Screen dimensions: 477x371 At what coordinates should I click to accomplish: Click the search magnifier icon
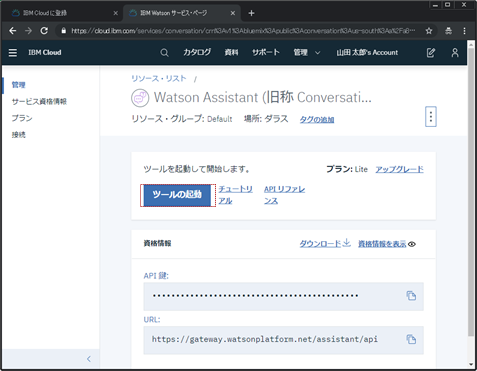point(164,53)
